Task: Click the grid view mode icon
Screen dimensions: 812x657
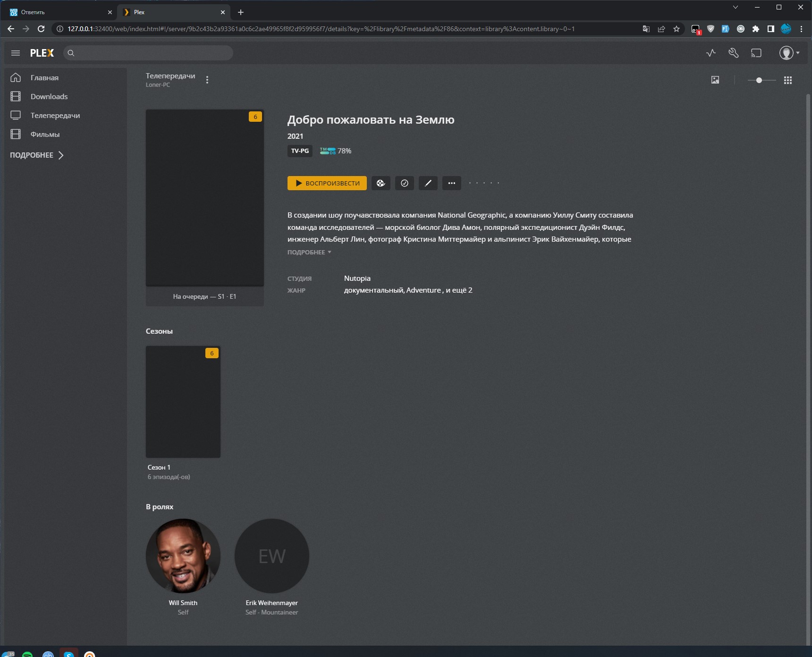Action: (x=787, y=80)
